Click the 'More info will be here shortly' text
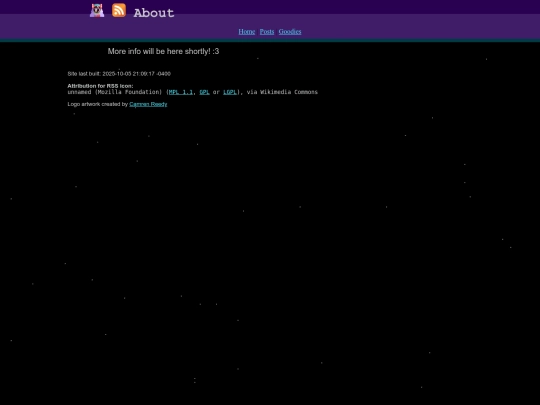The image size is (540, 405). click(163, 51)
